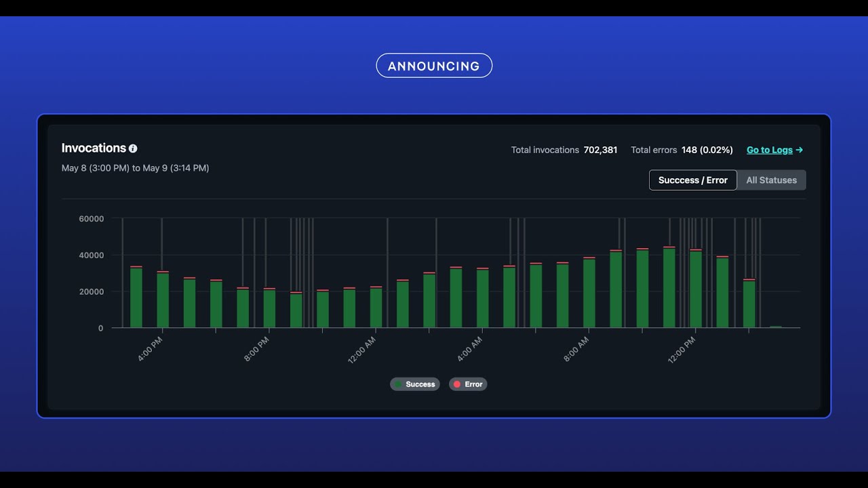Click the info icon beside Invocations
The width and height of the screenshot is (868, 488).
click(133, 148)
